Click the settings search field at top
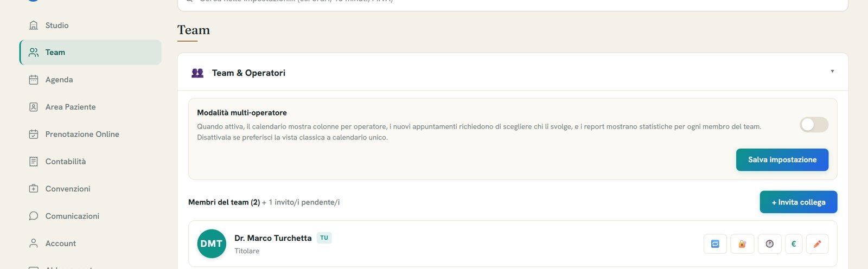The width and height of the screenshot is (868, 269). point(513,3)
